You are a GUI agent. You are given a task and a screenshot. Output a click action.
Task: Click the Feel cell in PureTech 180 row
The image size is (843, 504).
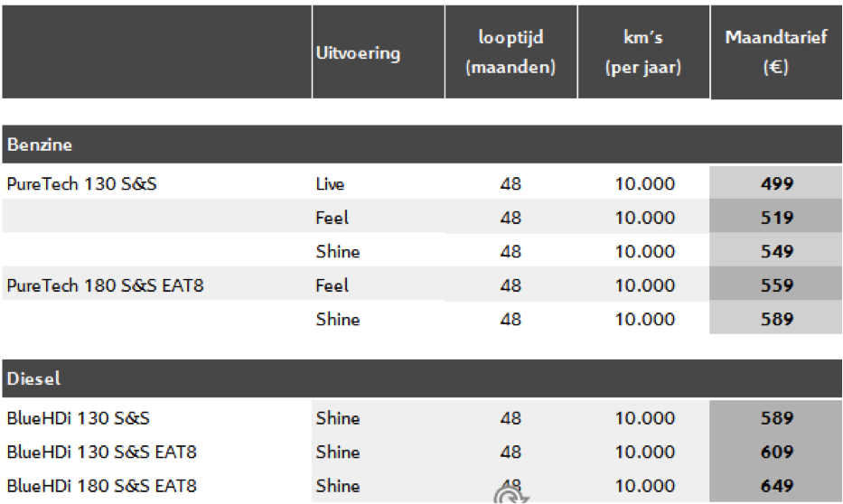coord(333,285)
